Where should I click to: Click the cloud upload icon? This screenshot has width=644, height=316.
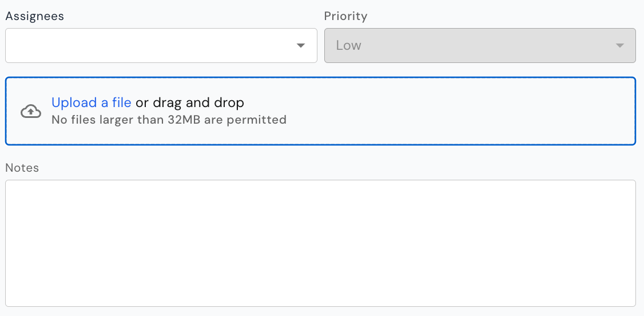31,112
